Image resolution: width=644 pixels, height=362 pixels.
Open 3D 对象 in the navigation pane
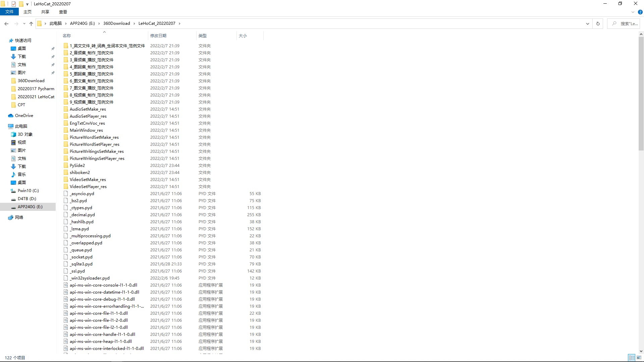click(25, 134)
